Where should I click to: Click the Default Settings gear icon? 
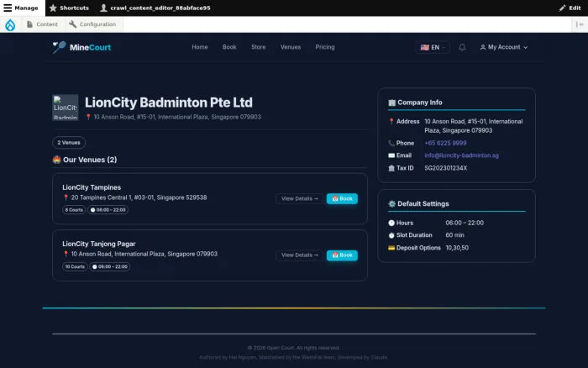(x=392, y=203)
